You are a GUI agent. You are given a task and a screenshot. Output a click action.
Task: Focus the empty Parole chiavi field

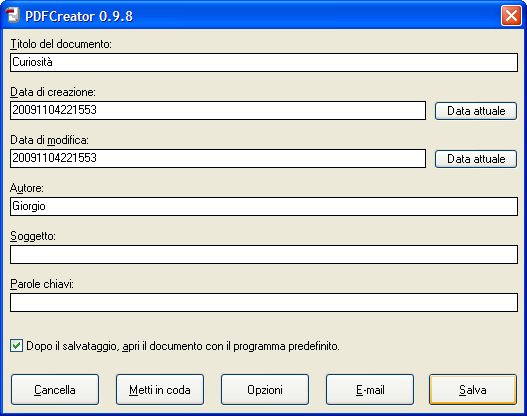[x=264, y=303]
